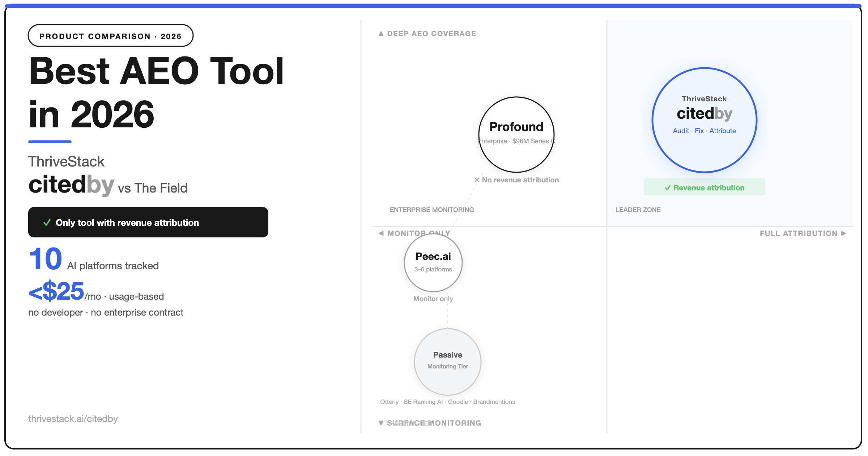Screen dimensions: 868x456
Task: Click the X mark before 'No revenue attribution'
Action: (x=477, y=180)
